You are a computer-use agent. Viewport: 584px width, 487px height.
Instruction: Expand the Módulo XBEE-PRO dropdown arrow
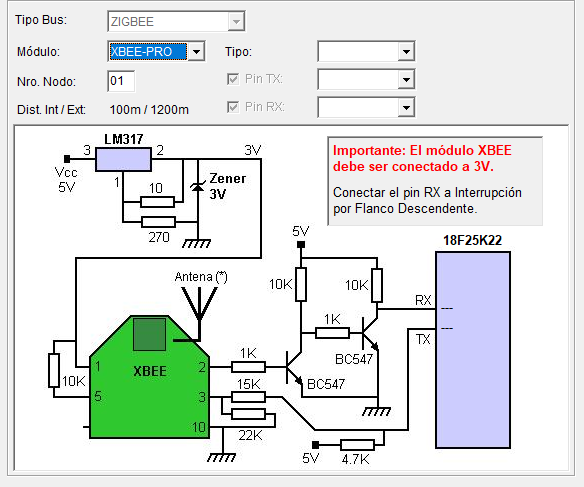point(197,51)
